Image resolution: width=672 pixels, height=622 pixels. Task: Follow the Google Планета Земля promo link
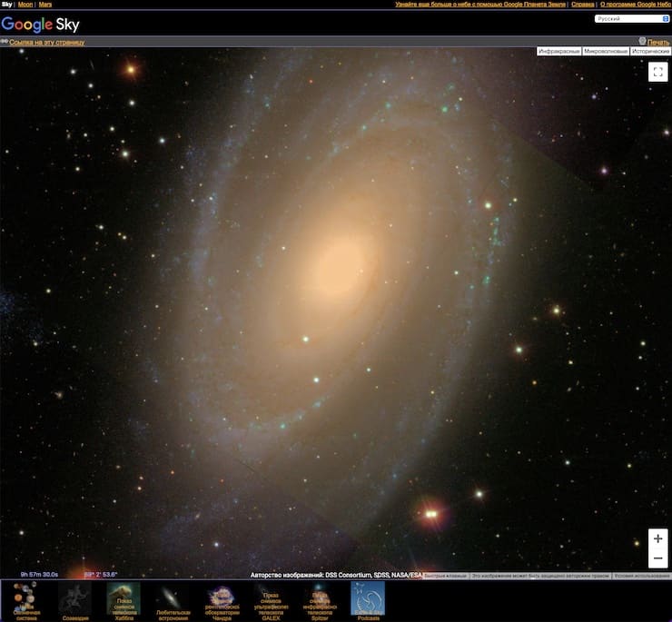[x=480, y=5]
